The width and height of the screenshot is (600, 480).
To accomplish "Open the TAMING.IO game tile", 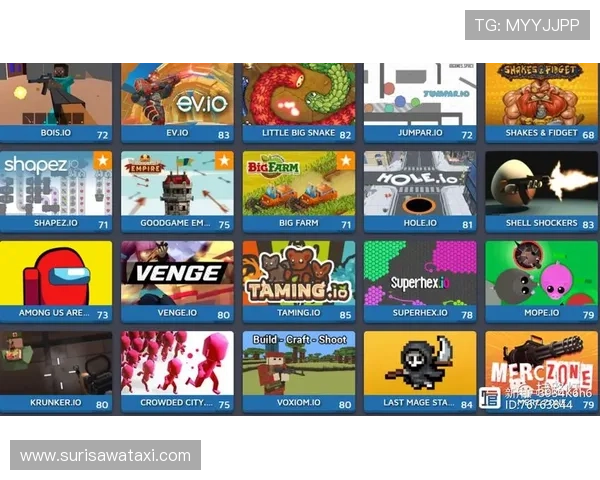I will click(298, 273).
